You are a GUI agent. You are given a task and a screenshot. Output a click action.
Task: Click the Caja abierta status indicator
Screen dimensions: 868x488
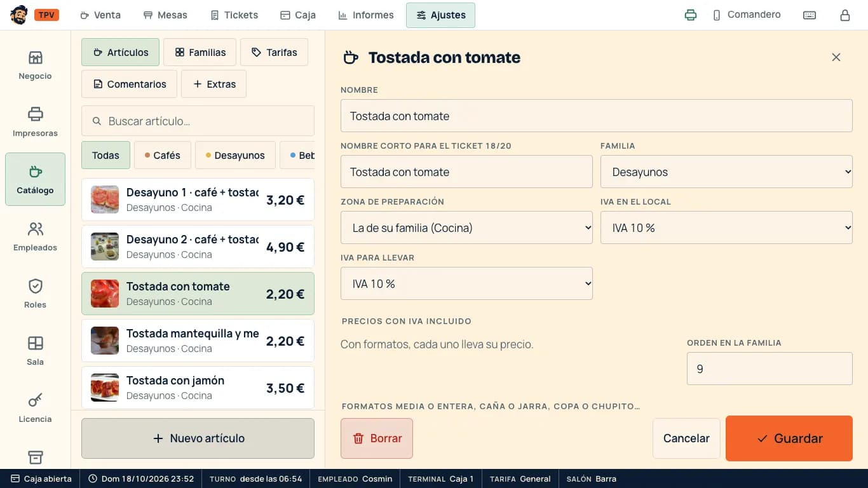point(41,478)
